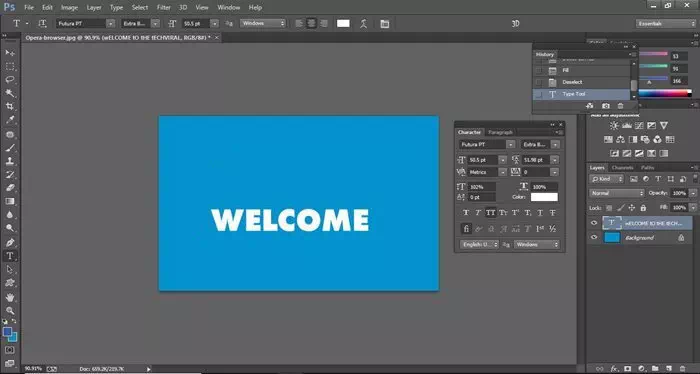Viewport: 700px width, 374px height.
Task: Toggle Faux Italic in Character panel
Action: [478, 213]
